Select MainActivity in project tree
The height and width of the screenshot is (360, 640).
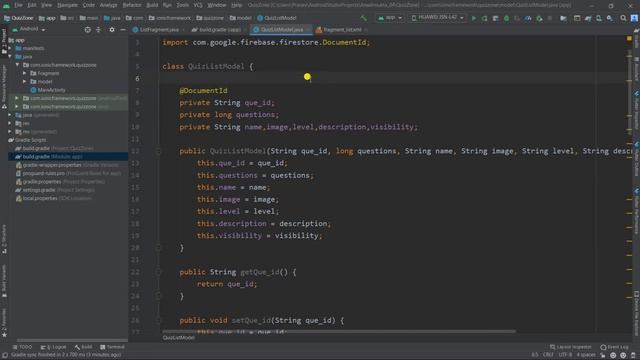pos(48,90)
